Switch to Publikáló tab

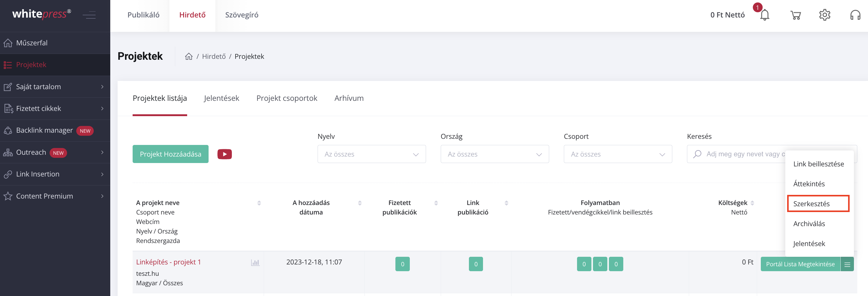(x=143, y=15)
